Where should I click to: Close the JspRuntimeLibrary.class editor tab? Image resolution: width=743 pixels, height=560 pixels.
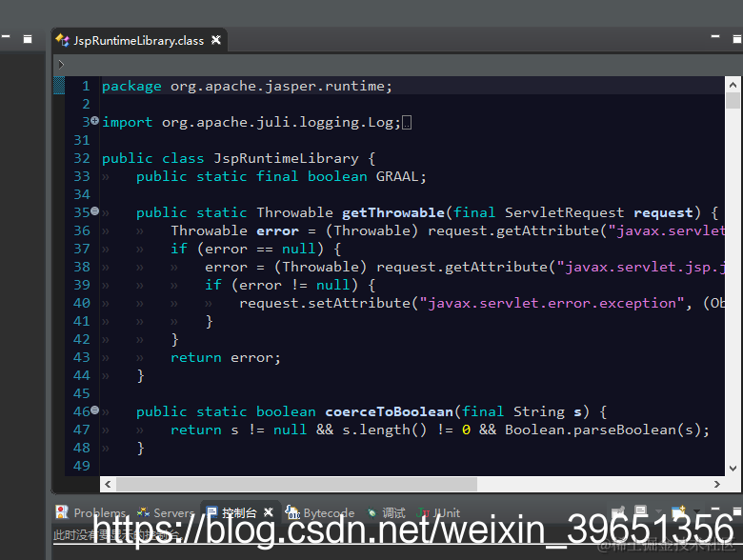click(216, 40)
